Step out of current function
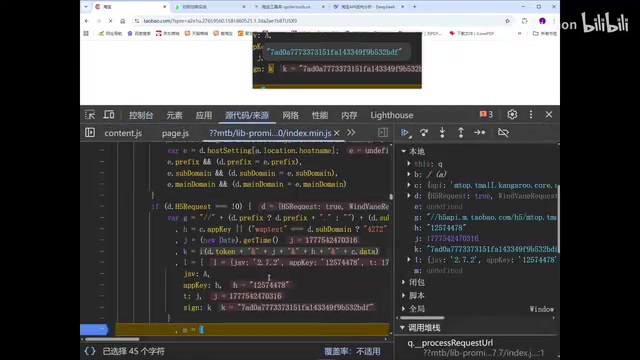640x360 pixels. tap(460, 133)
